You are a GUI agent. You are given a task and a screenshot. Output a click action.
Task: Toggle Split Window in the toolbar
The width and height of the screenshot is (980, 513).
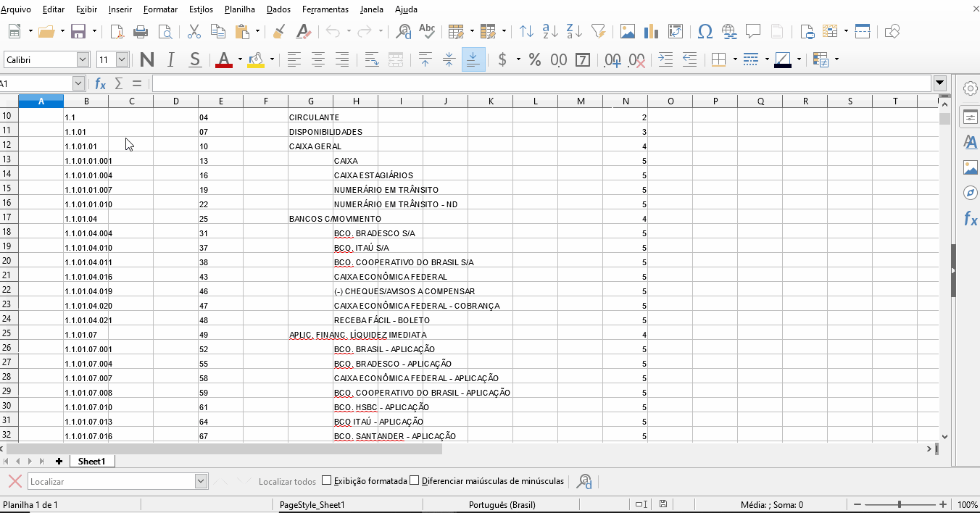[x=862, y=31]
